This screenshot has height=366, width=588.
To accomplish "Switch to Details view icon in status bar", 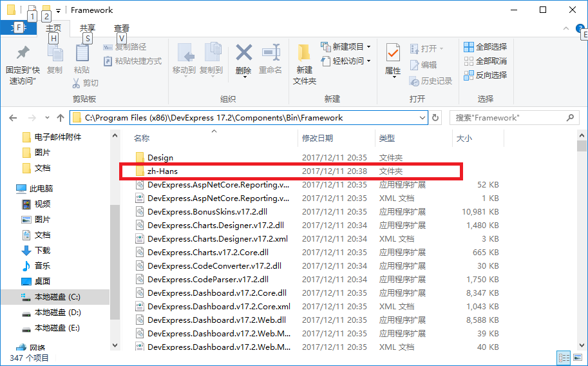I will click(564, 358).
